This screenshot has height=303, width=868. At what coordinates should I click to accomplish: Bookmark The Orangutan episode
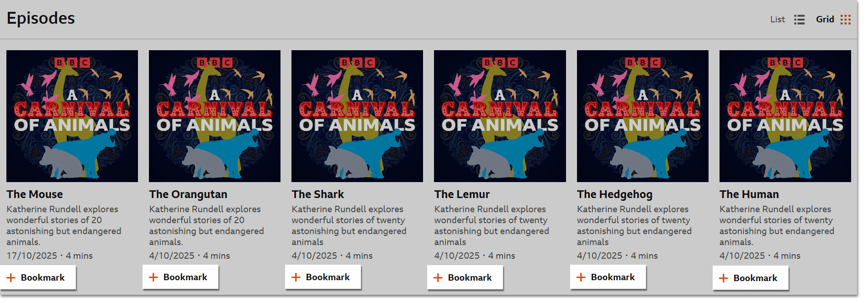(x=180, y=277)
